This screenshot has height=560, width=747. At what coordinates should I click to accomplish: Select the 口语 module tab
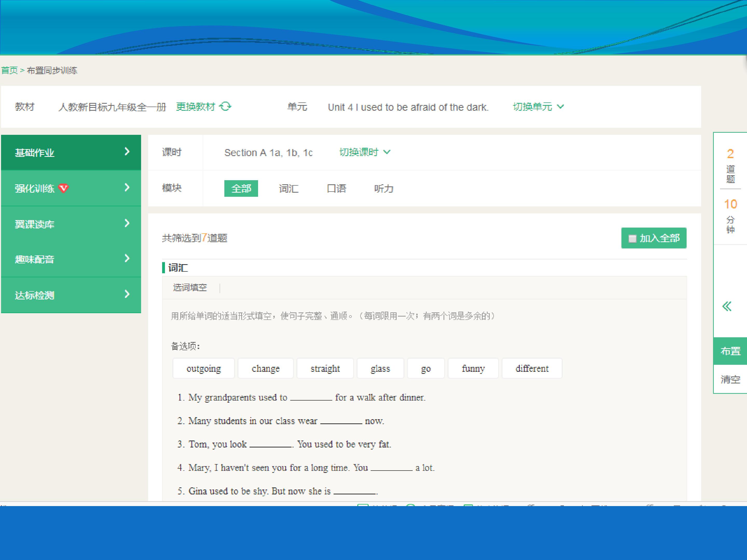(336, 188)
